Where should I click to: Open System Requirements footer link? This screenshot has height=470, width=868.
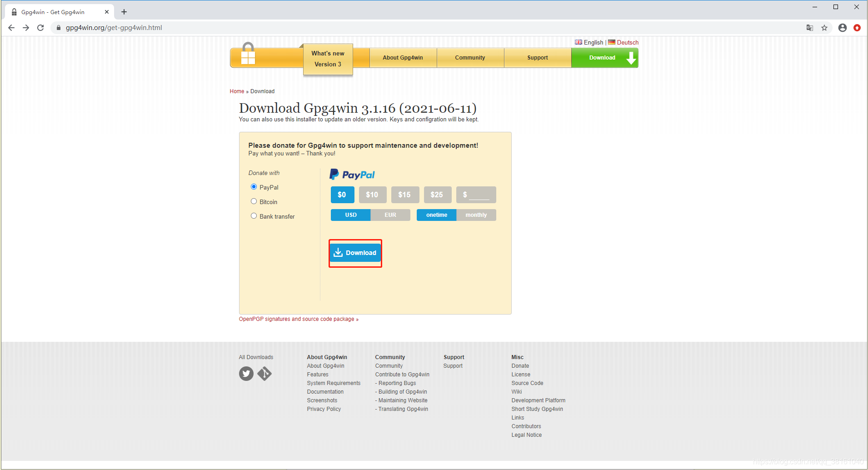pos(334,383)
